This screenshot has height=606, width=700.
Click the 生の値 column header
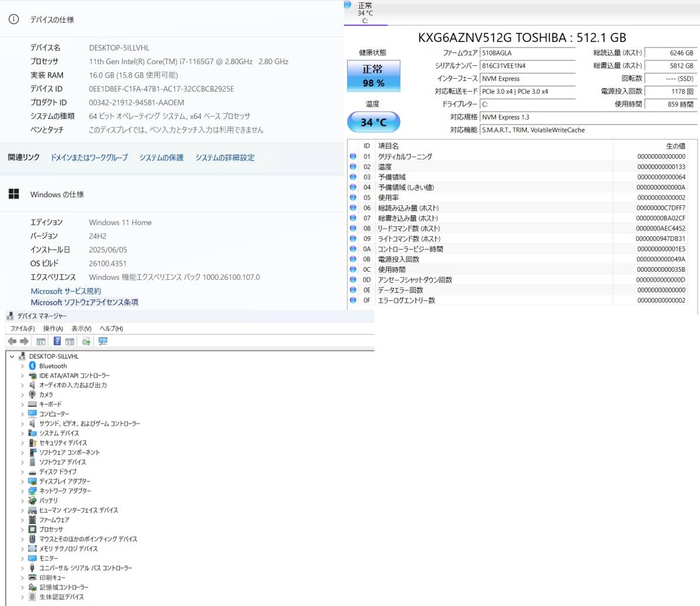coord(675,146)
